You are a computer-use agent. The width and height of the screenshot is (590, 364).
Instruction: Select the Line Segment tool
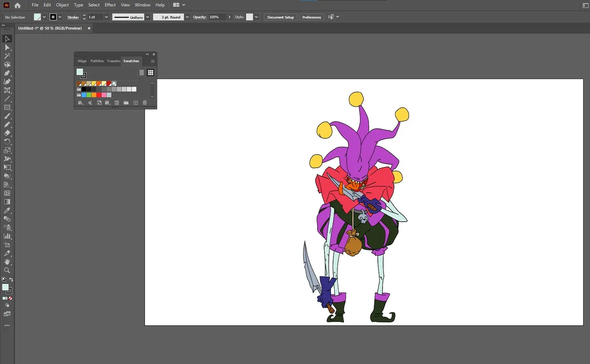point(7,99)
